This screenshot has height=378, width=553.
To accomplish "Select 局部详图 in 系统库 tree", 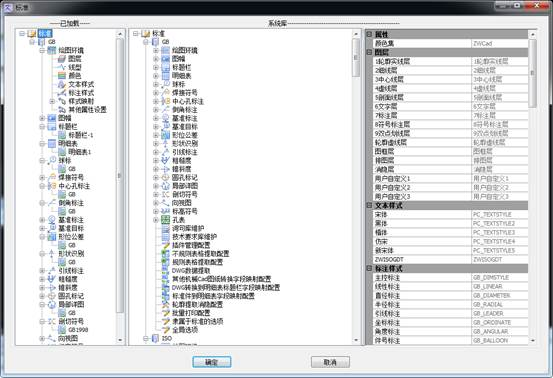I will (185, 186).
